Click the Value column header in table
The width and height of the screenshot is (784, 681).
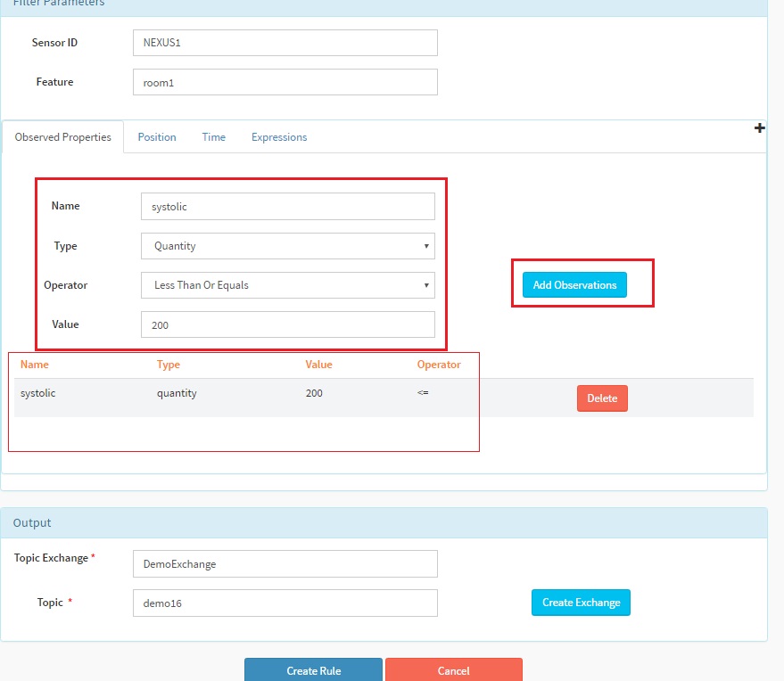click(318, 365)
